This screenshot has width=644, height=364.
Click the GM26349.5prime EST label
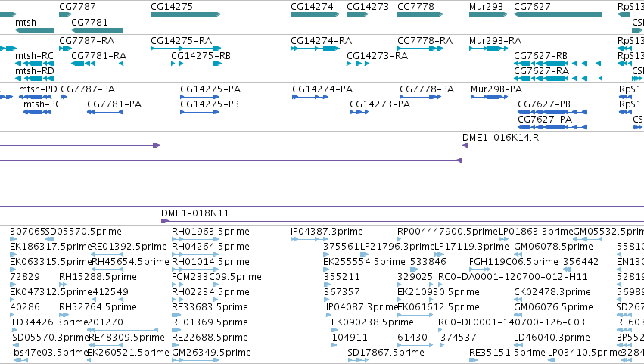click(211, 353)
